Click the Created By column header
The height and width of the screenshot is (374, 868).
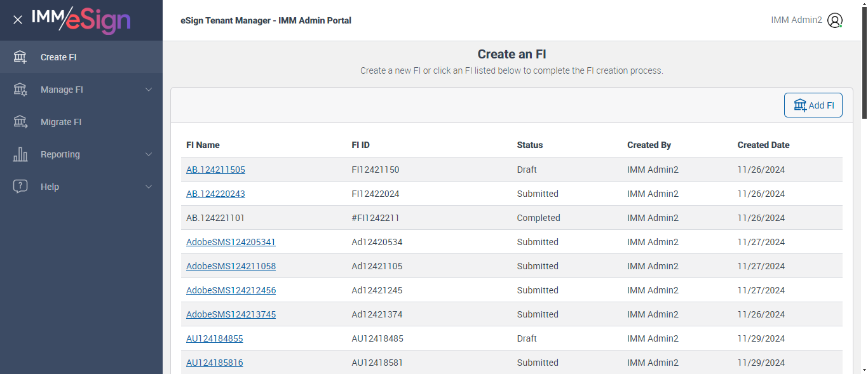tap(649, 145)
